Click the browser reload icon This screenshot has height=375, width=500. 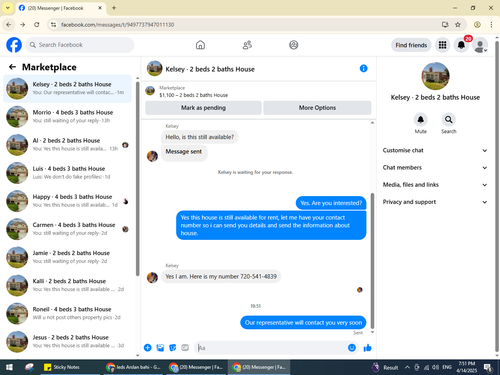pyautogui.click(x=37, y=25)
